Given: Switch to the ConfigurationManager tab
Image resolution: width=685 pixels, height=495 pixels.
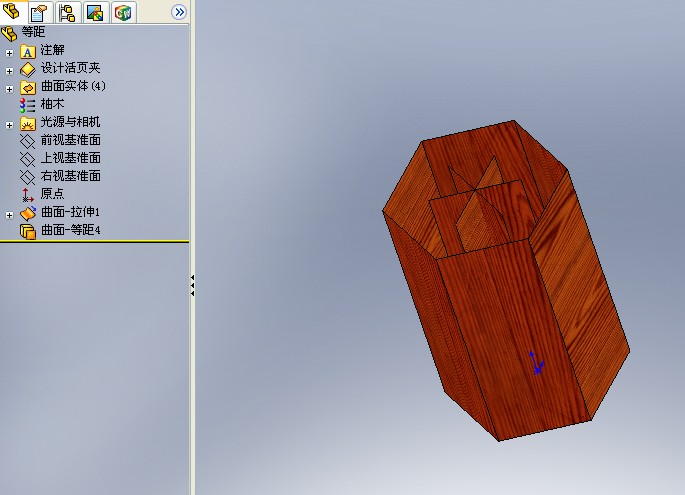Looking at the screenshot, I should (x=68, y=12).
